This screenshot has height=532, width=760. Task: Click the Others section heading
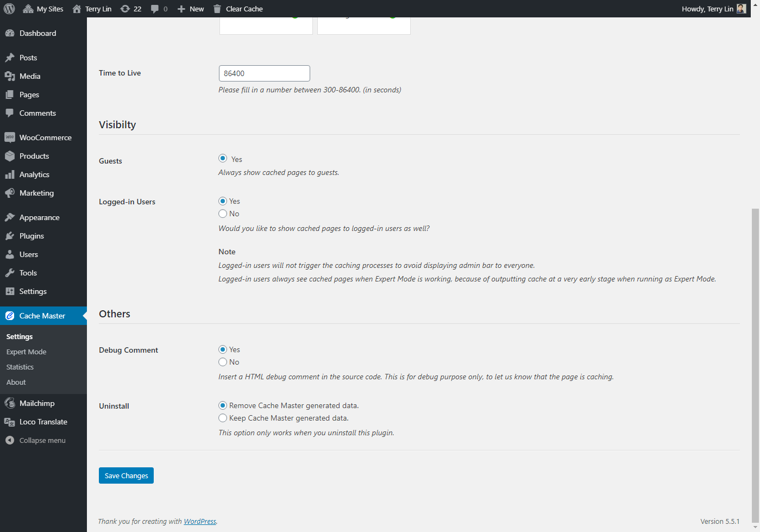115,314
